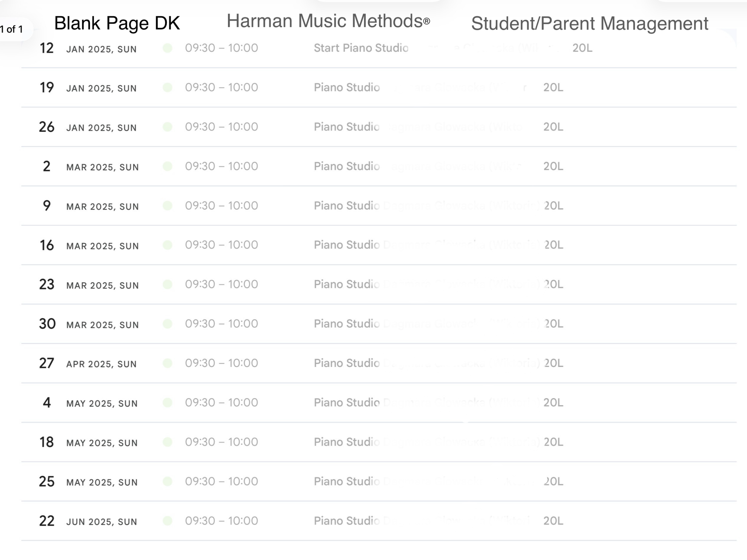This screenshot has width=747, height=560.
Task: Open the Piano Studio lesson on 9 Mar
Action: (x=347, y=206)
